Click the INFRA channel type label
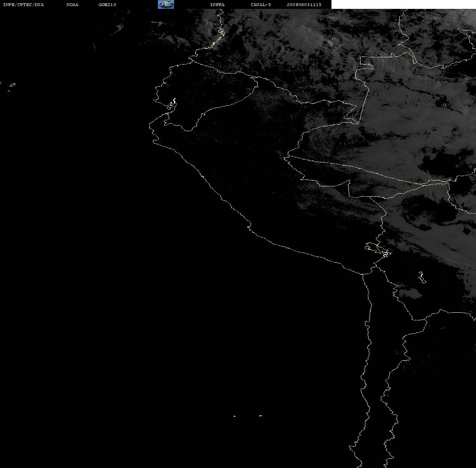This screenshot has width=476, height=468. (217, 4)
